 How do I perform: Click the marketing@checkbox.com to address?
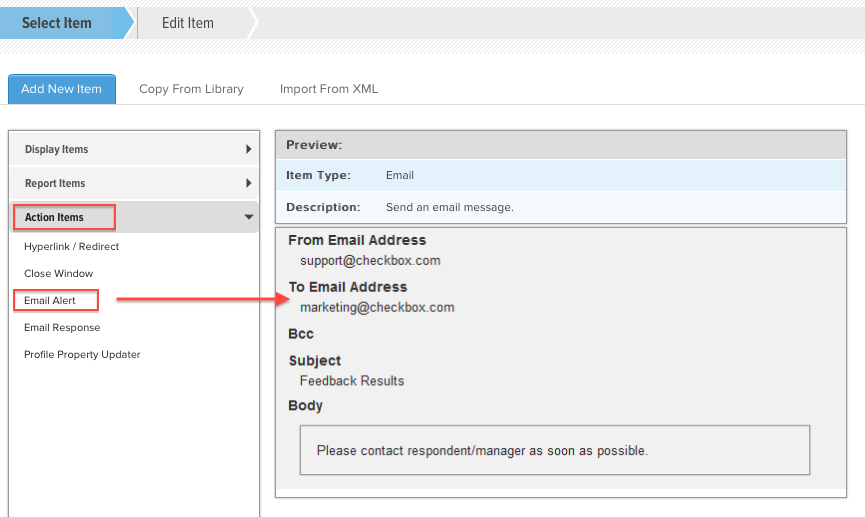[377, 307]
